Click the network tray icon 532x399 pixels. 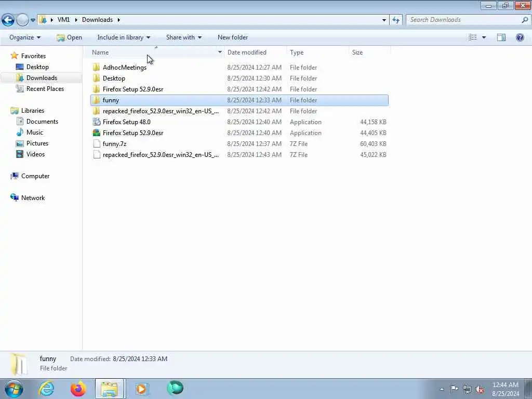[x=467, y=389]
